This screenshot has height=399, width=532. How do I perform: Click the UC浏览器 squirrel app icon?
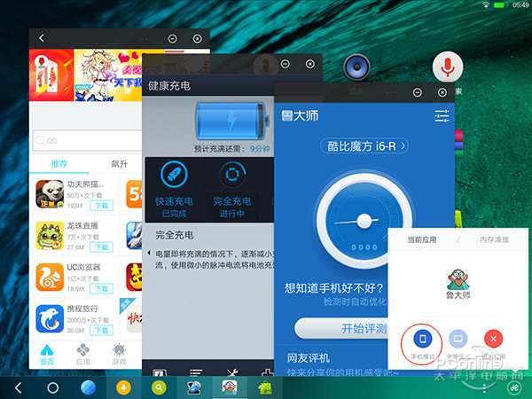pyautogui.click(x=50, y=278)
